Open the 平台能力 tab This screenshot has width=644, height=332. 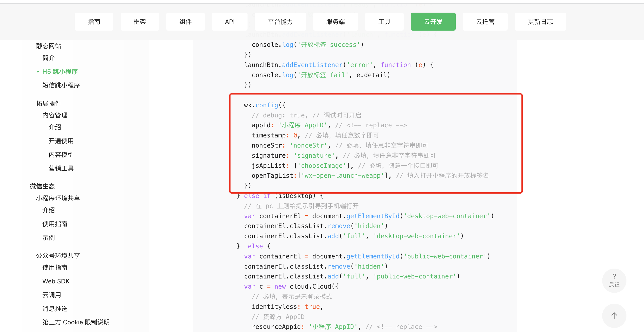coord(280,22)
